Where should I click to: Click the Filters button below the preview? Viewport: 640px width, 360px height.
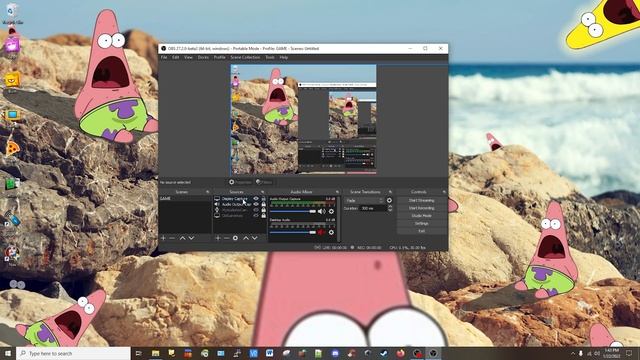[264, 182]
